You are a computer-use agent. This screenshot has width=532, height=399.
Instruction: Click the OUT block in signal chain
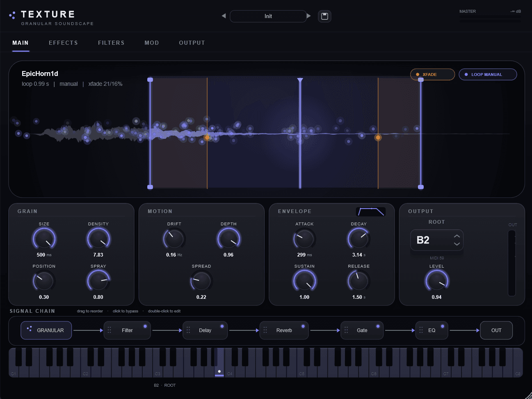[x=496, y=330]
